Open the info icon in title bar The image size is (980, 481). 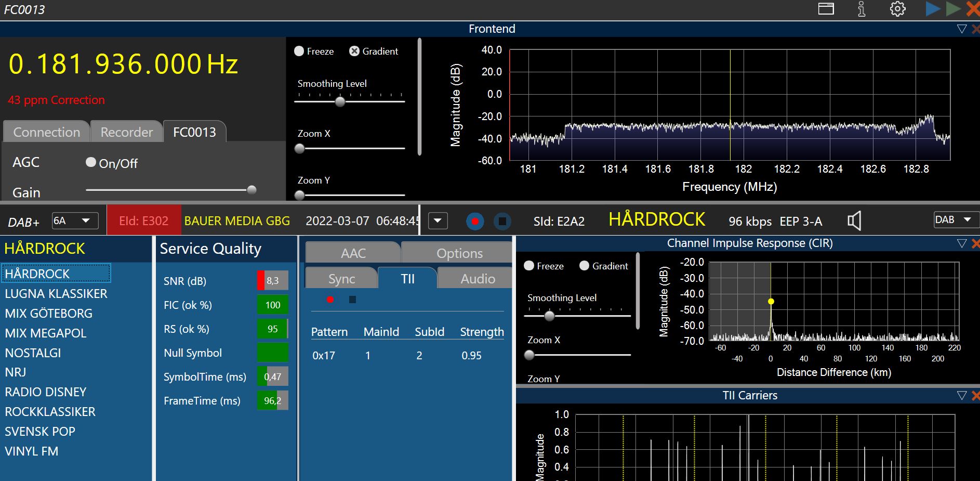(x=861, y=9)
